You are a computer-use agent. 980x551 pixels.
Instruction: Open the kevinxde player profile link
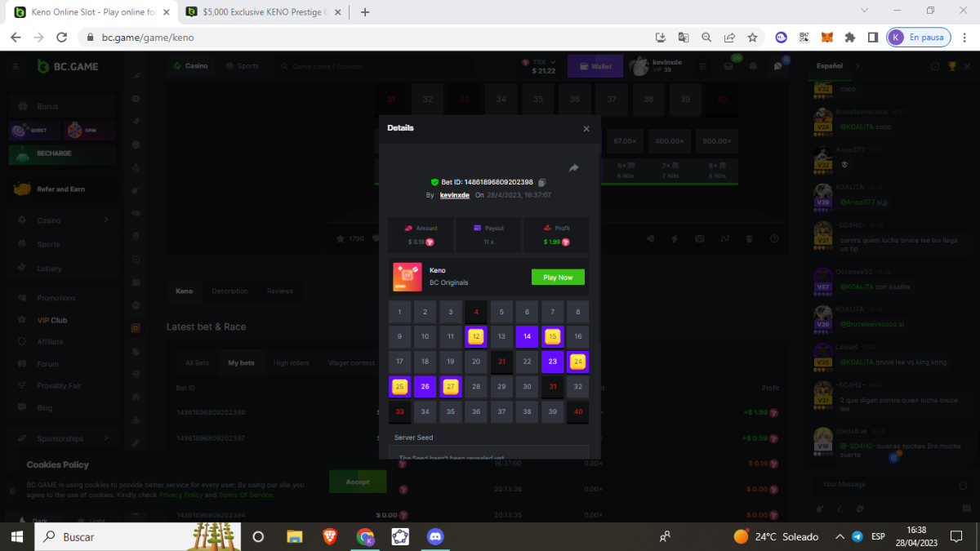coord(454,195)
